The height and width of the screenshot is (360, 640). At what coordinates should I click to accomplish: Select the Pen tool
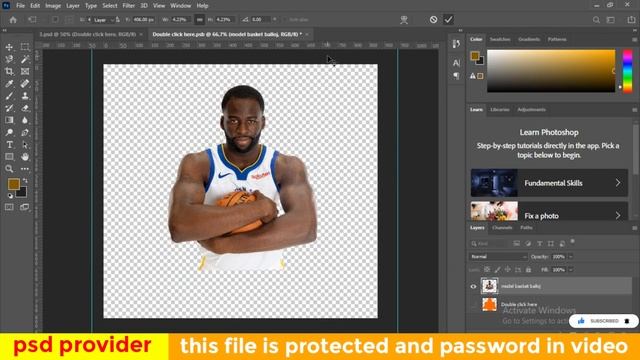click(25, 132)
